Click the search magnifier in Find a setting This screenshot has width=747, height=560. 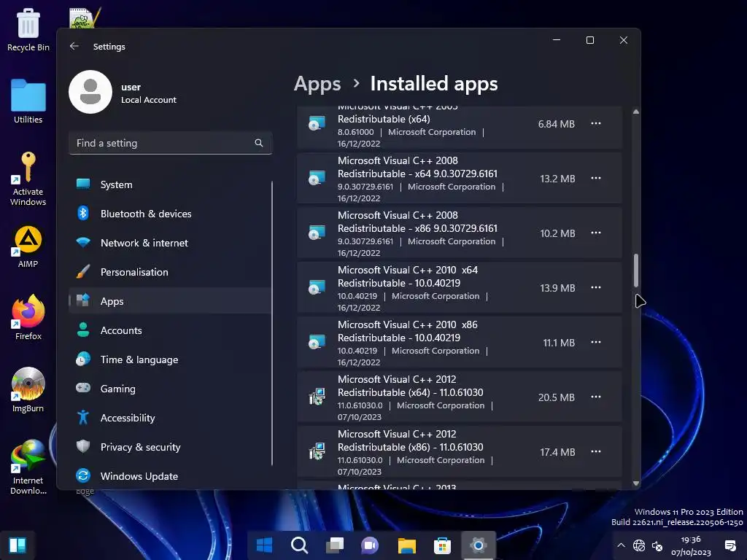point(259,143)
